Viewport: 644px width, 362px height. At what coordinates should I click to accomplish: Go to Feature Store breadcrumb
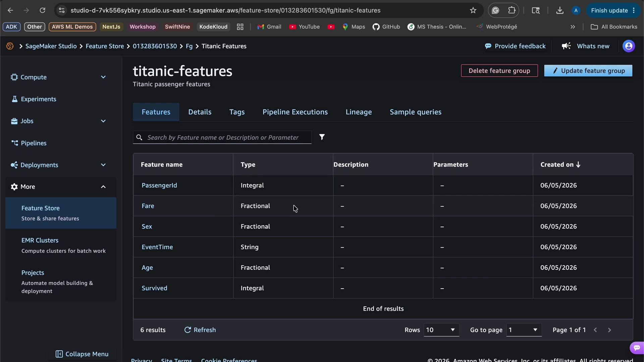(105, 46)
